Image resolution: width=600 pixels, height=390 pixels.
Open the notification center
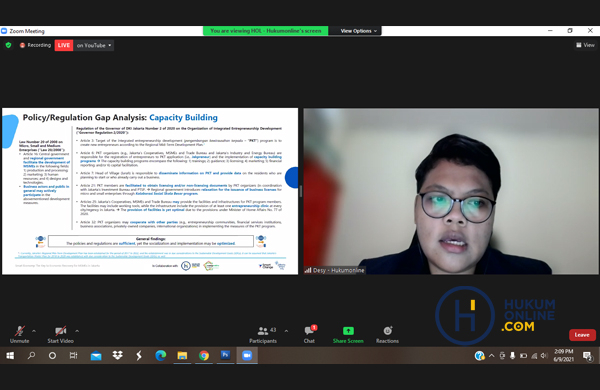587,356
